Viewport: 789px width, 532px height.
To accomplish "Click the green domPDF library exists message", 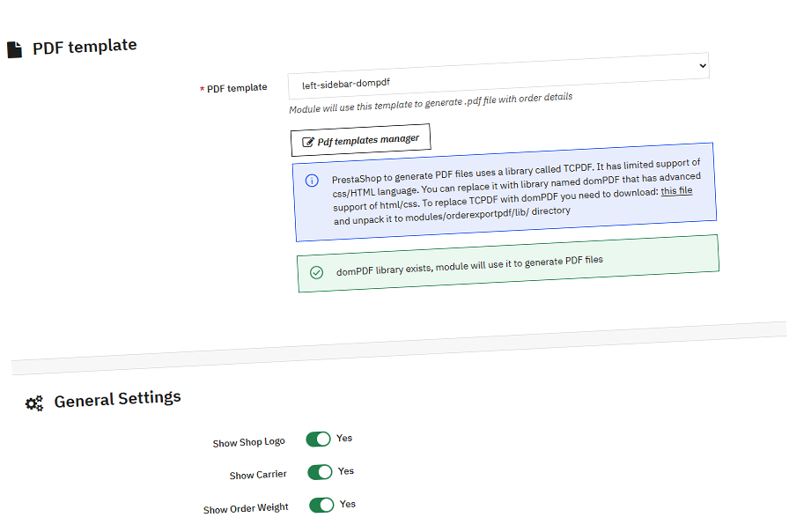I will coord(469,266).
